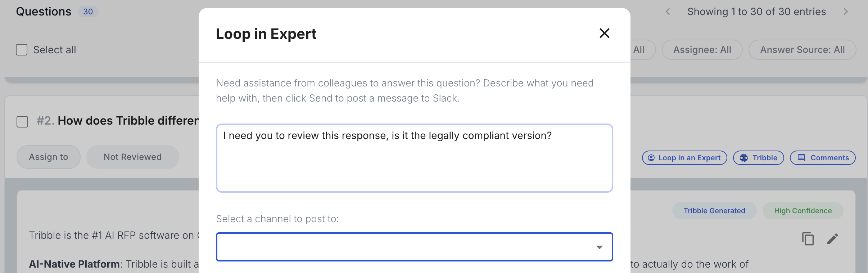Click the Tribble Generated badge
Screen dimensions: 868x273
coord(714,211)
